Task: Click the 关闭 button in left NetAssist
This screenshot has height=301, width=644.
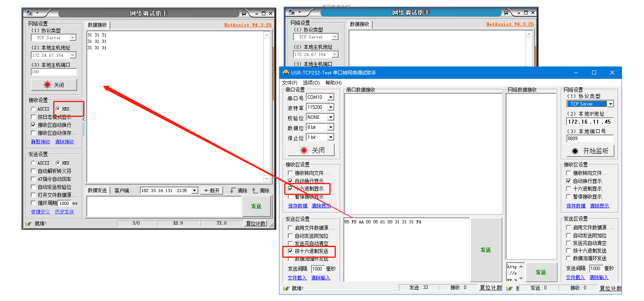Action: 54,85
